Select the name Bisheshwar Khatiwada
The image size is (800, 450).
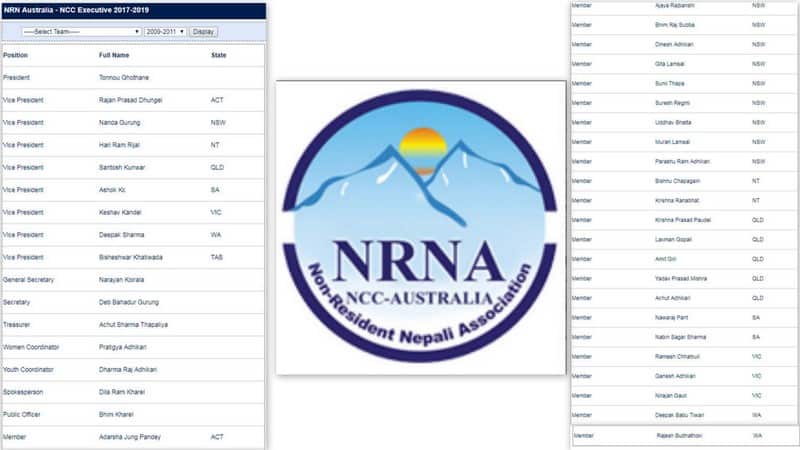(x=131, y=257)
